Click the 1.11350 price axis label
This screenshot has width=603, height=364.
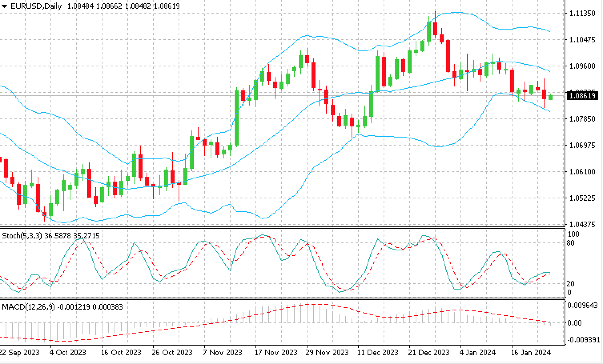pyautogui.click(x=582, y=13)
